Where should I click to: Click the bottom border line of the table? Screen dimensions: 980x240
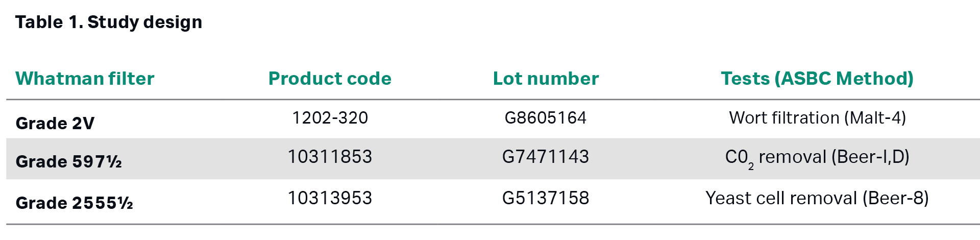(490, 224)
